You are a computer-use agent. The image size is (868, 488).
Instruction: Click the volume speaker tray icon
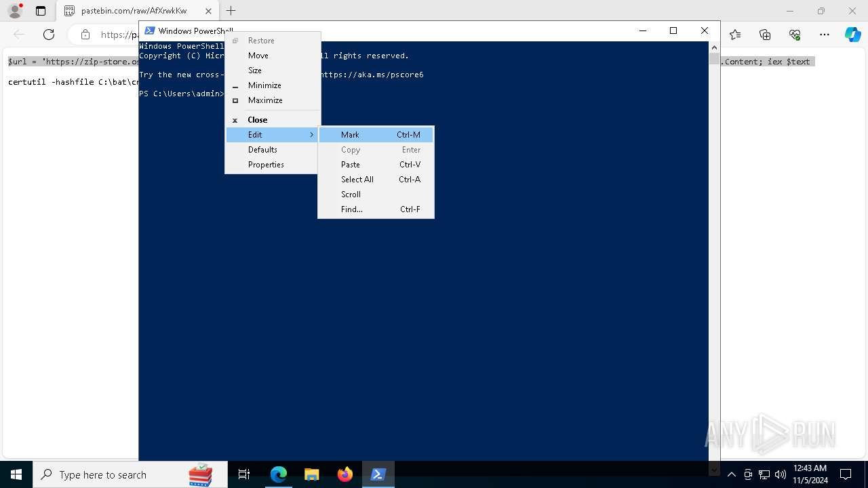[781, 474]
